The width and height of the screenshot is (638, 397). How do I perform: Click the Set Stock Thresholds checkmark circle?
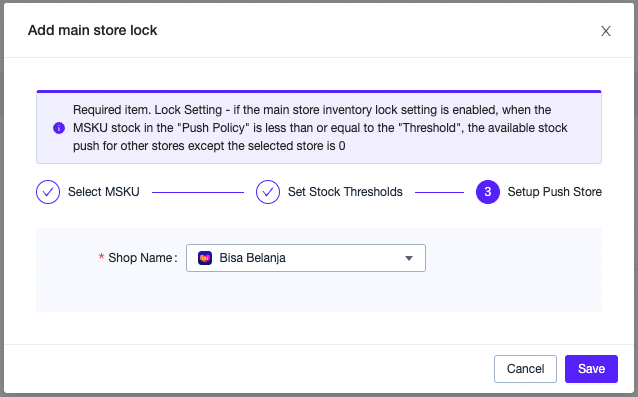click(x=268, y=192)
